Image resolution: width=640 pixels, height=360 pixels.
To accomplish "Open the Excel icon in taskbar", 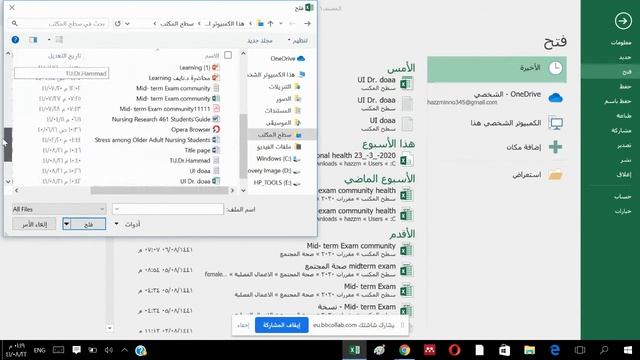I will [x=354, y=350].
